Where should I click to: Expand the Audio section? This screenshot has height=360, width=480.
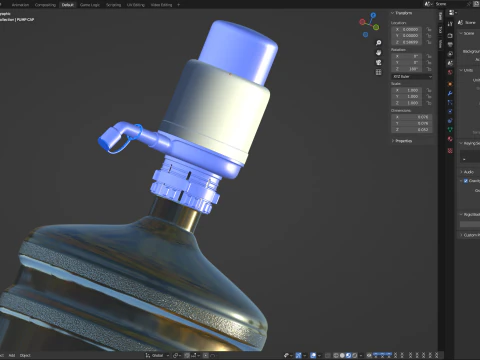click(467, 172)
